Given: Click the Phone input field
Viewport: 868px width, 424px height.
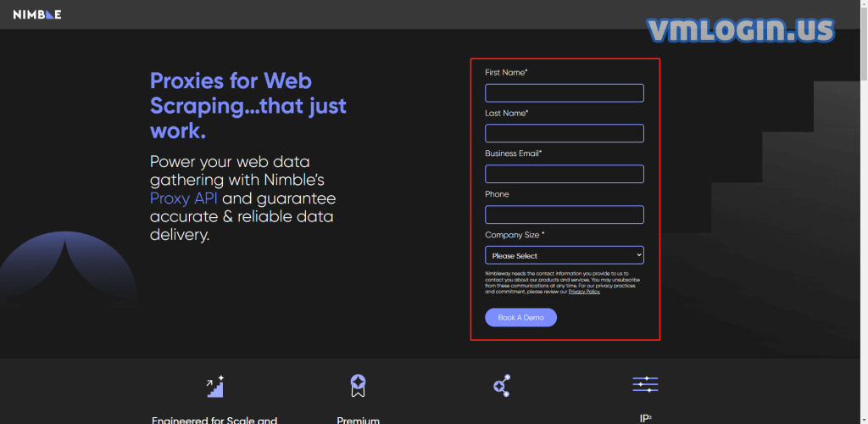Looking at the screenshot, I should pos(564,215).
